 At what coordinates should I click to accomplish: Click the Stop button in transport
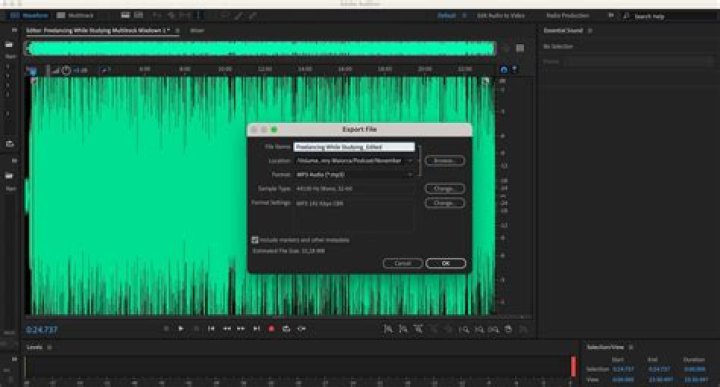tap(166, 329)
